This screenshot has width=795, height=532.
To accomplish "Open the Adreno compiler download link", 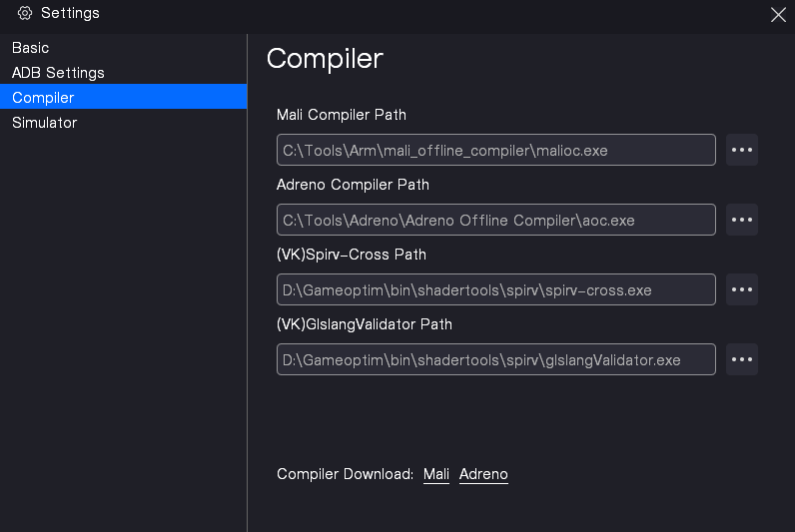I will pos(483,474).
